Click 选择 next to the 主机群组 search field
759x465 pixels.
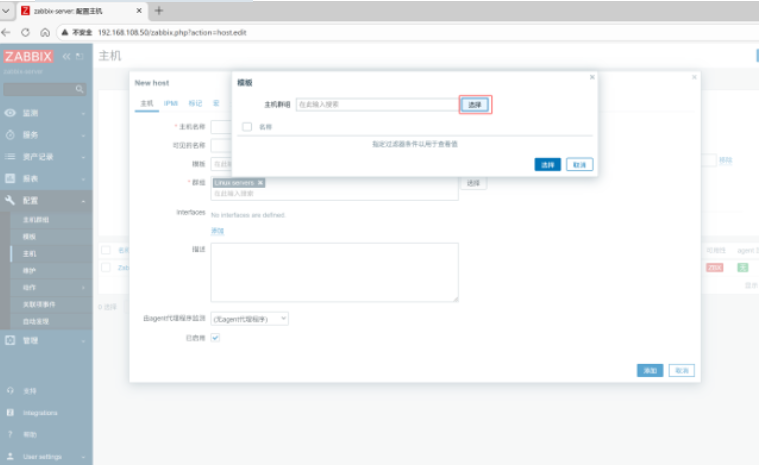click(475, 105)
